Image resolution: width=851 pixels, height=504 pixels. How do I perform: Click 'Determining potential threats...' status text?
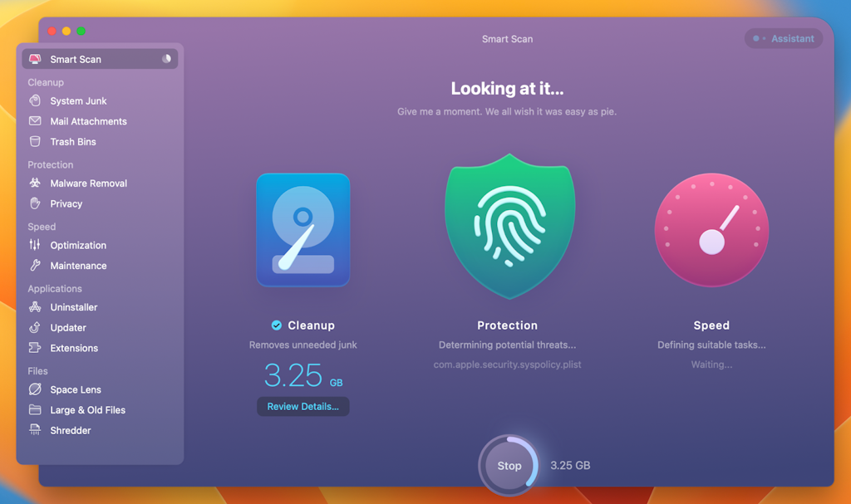point(508,345)
